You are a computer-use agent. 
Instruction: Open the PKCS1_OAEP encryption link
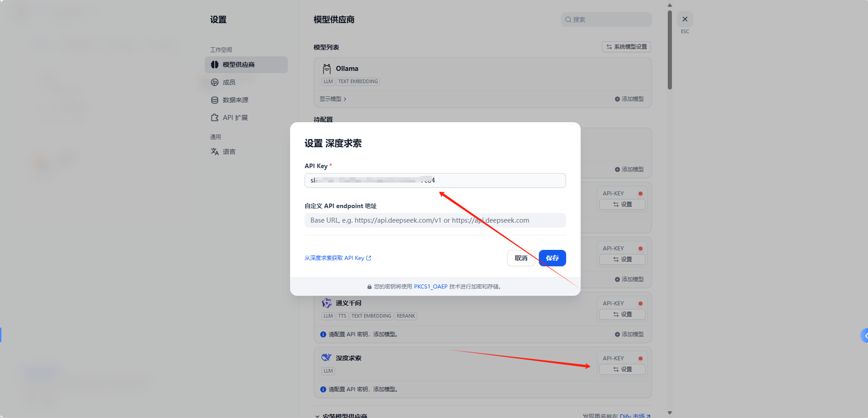click(x=430, y=287)
